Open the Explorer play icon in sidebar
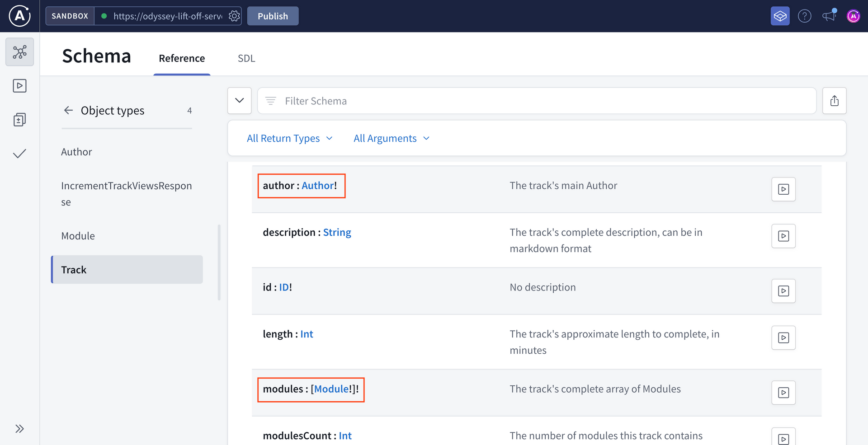 tap(19, 86)
